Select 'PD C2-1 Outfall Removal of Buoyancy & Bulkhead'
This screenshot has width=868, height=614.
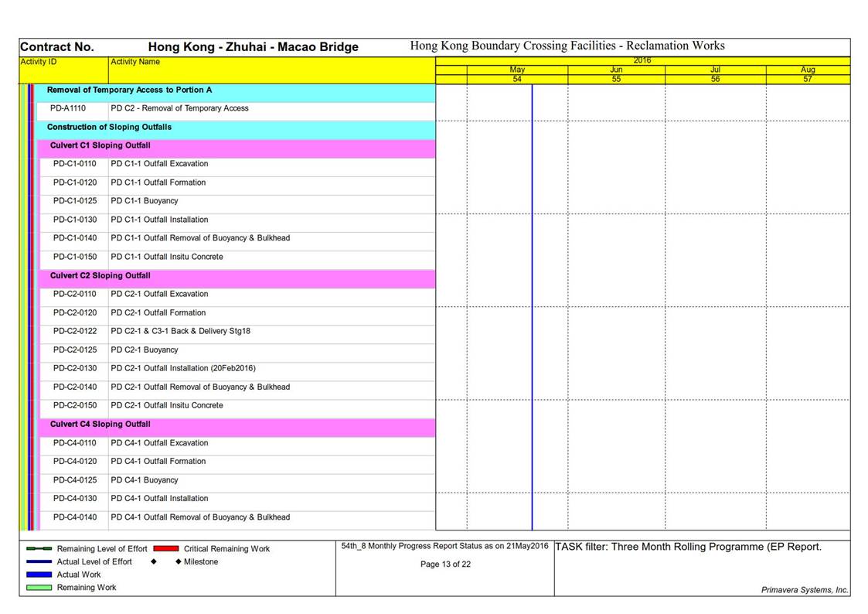tap(200, 387)
